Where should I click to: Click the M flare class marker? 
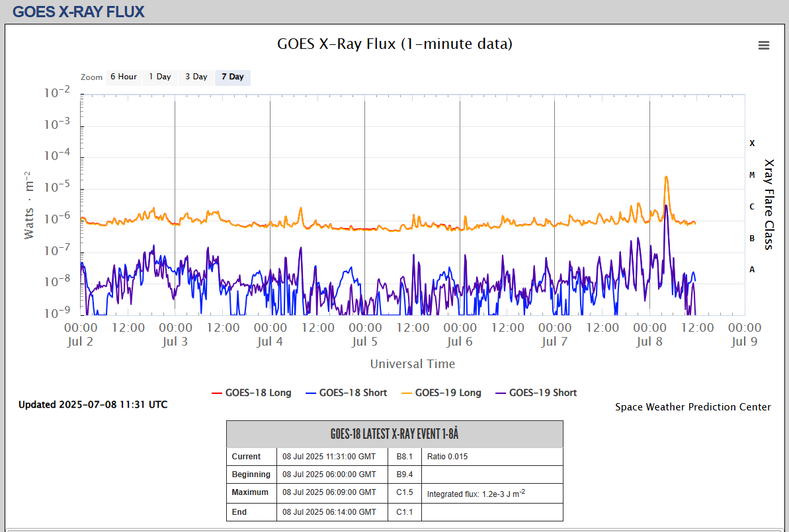point(752,175)
